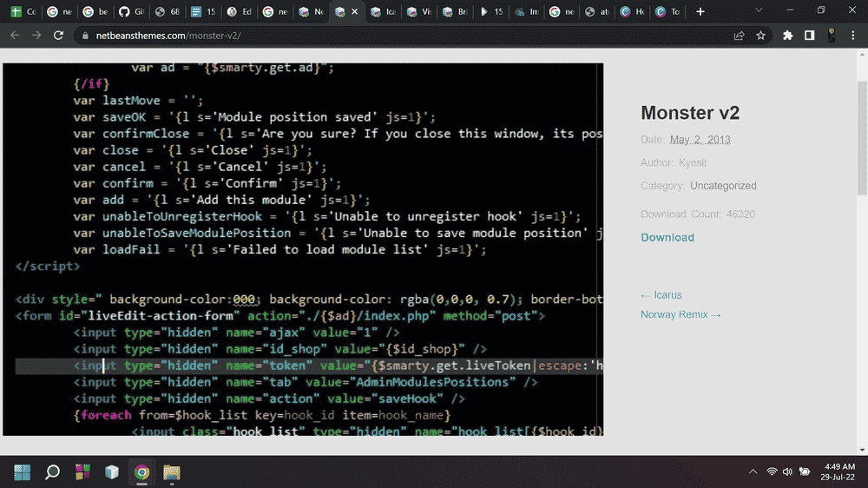Open the Chrome extensions puzzle menu
Viewport: 868px width, 488px height.
click(788, 36)
